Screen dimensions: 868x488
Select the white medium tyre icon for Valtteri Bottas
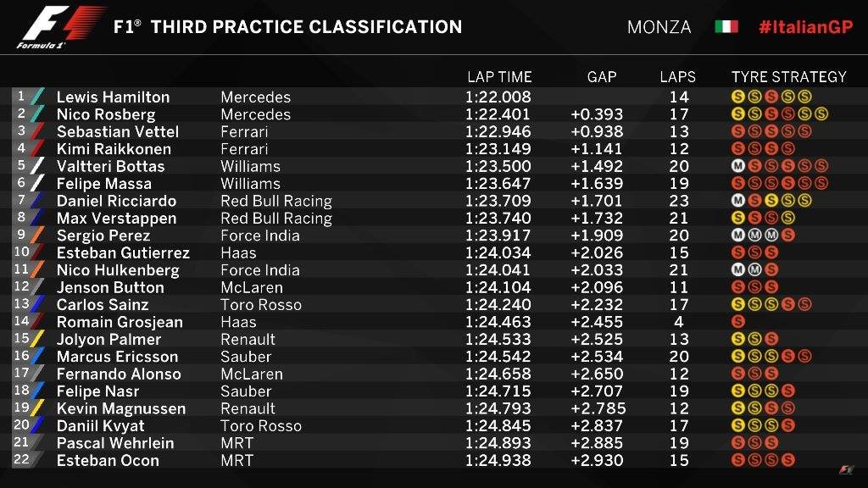click(x=737, y=166)
